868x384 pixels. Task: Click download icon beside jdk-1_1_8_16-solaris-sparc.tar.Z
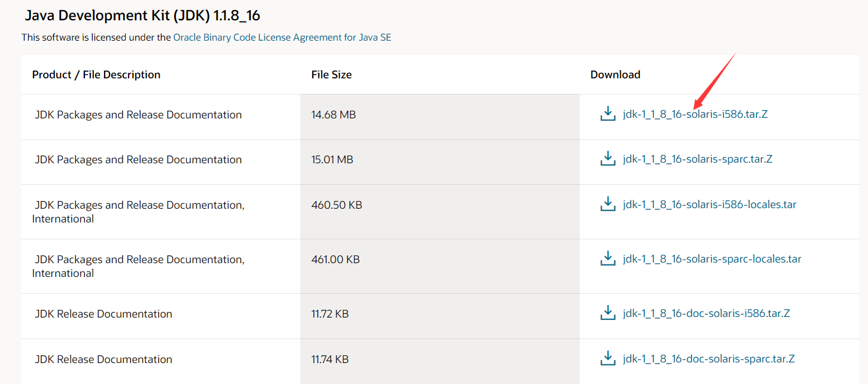point(608,159)
